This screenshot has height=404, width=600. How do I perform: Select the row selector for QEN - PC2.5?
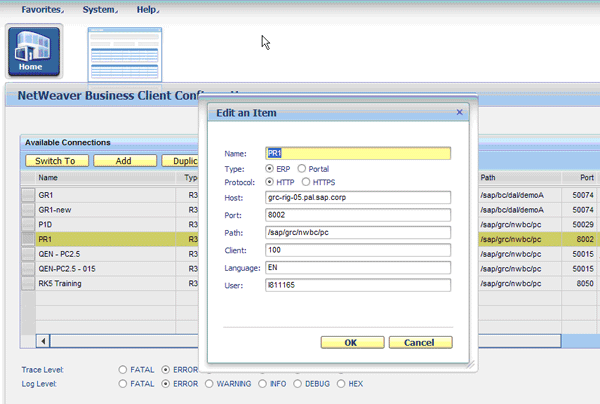pyautogui.click(x=28, y=254)
